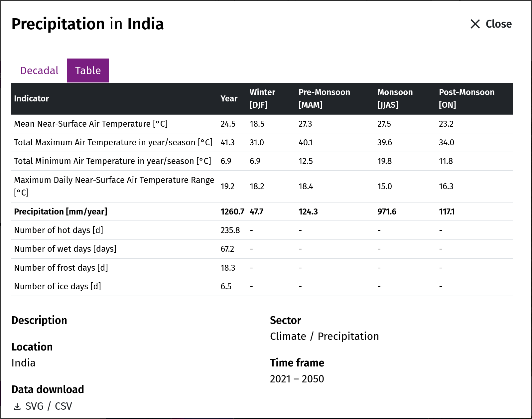Click the Year column header
The width and height of the screenshot is (532, 419).
pos(229,98)
